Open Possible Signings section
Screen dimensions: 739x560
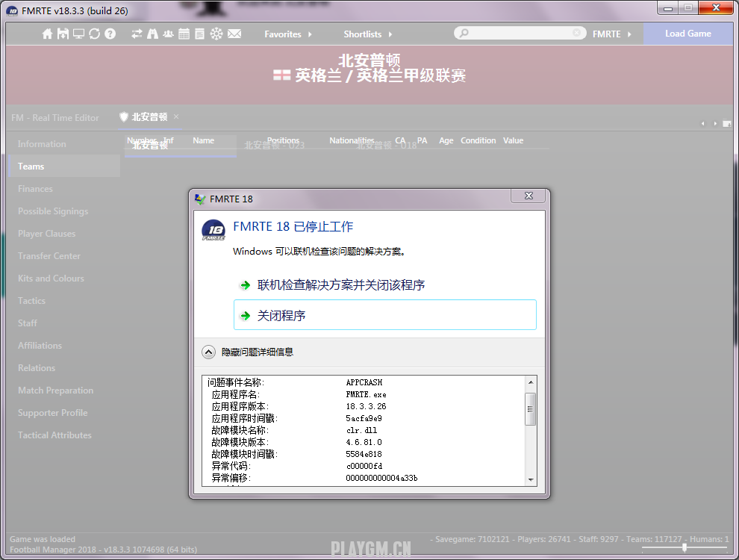click(x=64, y=211)
